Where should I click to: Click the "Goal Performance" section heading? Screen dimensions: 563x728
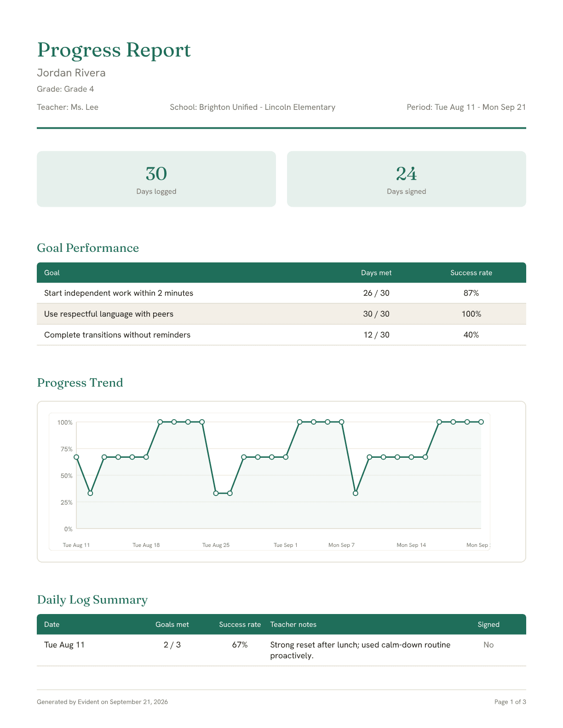coord(88,248)
